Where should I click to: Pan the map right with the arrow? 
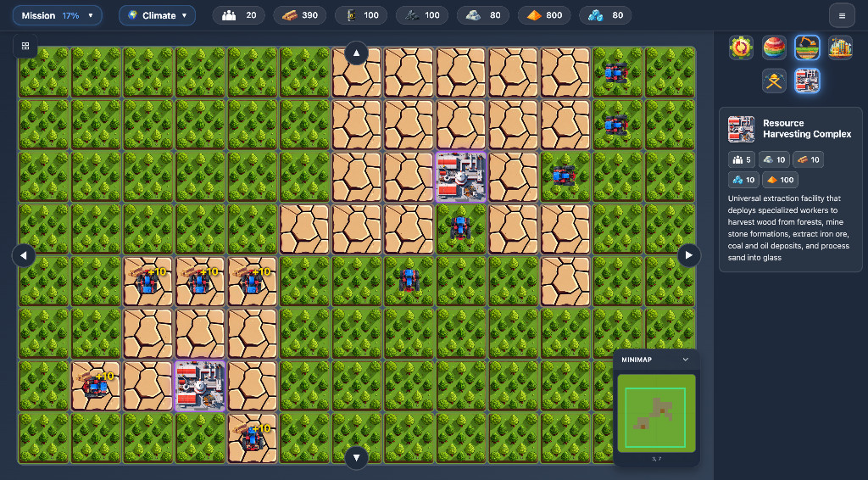pos(688,255)
